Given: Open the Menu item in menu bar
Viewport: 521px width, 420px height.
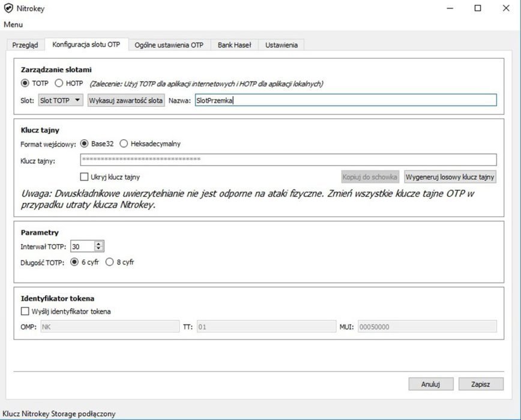Looking at the screenshot, I should [13, 25].
